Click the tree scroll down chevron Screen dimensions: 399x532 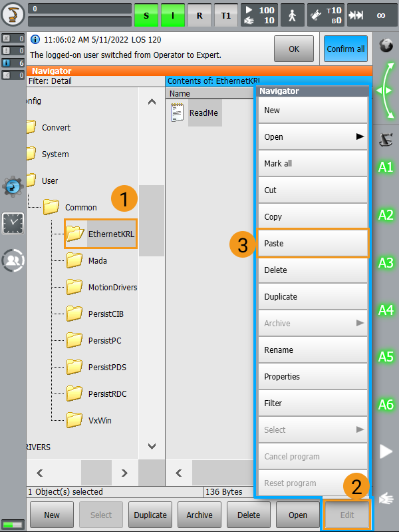pos(152,446)
